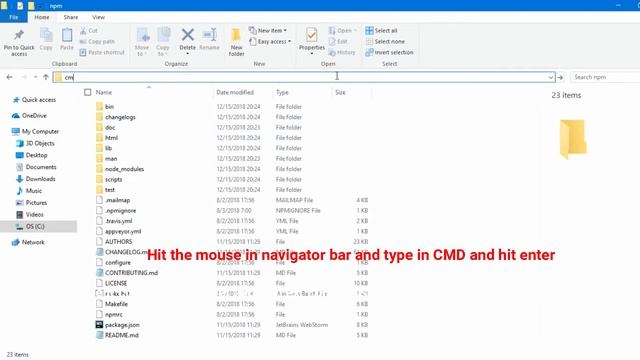Image resolution: width=640 pixels, height=360 pixels.
Task: Select the LICENSE file
Action: pos(112,283)
